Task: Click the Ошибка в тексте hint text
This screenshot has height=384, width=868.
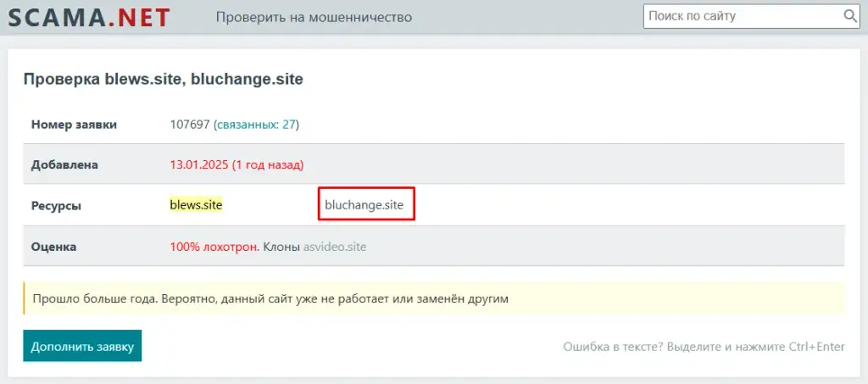Action: 704,347
